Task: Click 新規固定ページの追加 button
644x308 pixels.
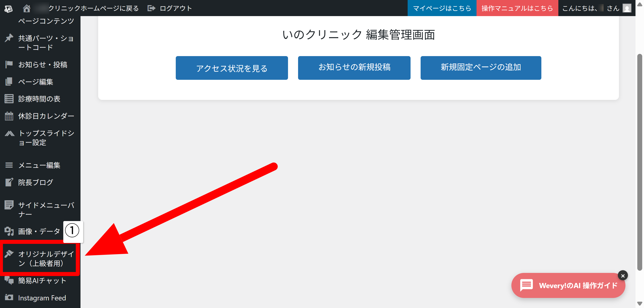Action: coord(481,68)
